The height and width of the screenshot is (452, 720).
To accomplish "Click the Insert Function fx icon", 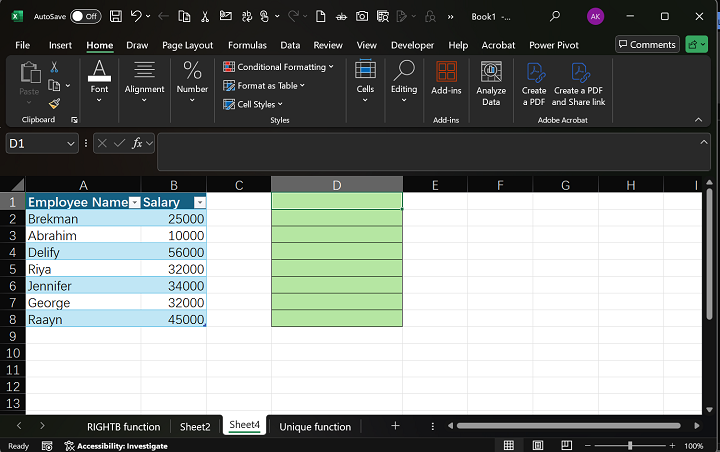I will pyautogui.click(x=138, y=144).
